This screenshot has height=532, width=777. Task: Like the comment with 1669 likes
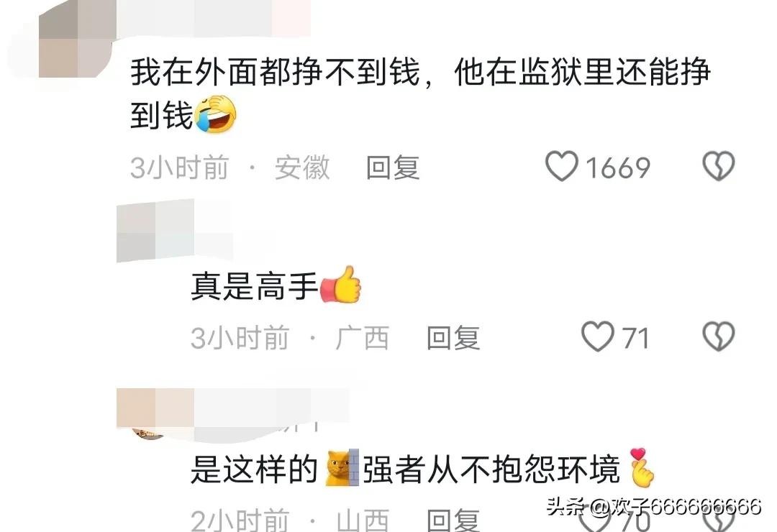pos(561,166)
